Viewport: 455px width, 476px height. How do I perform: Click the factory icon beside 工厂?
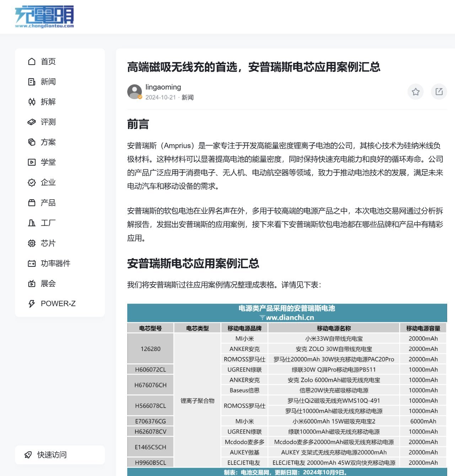point(32,223)
